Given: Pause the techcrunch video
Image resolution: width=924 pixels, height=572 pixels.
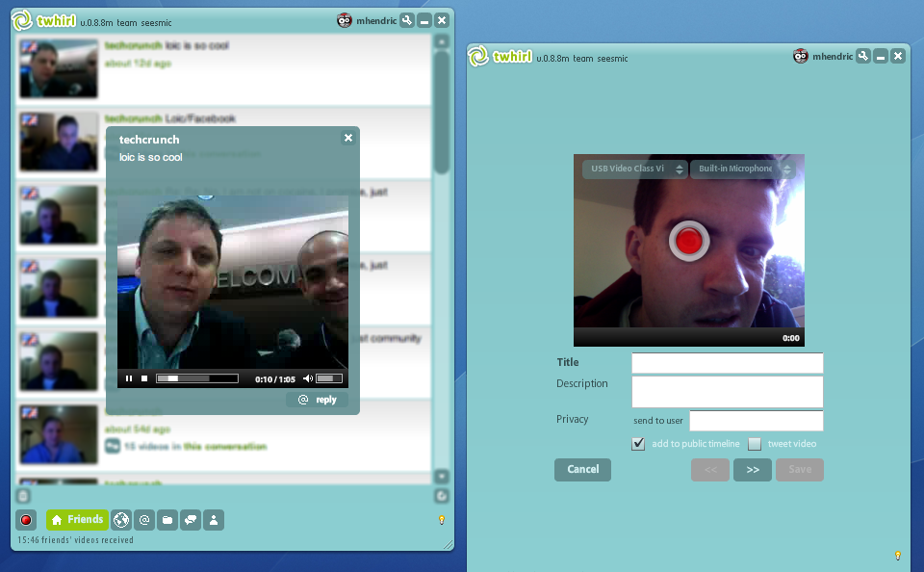Looking at the screenshot, I should tap(129, 378).
